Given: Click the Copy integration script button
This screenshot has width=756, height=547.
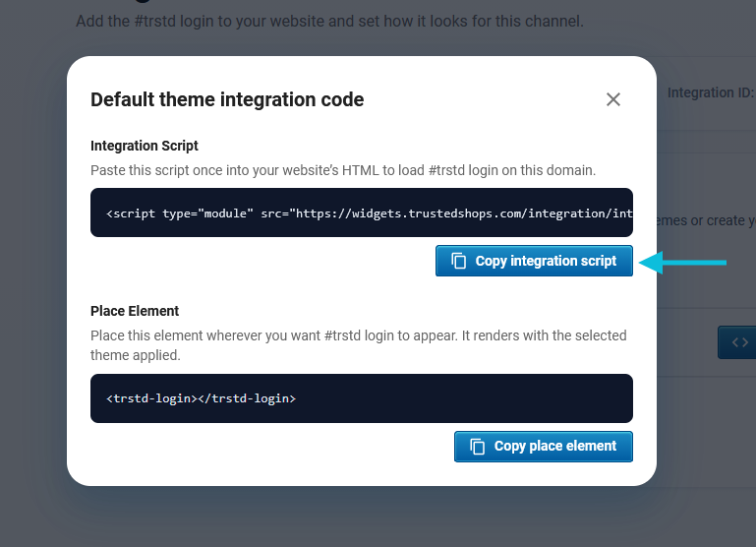Looking at the screenshot, I should pos(534,261).
